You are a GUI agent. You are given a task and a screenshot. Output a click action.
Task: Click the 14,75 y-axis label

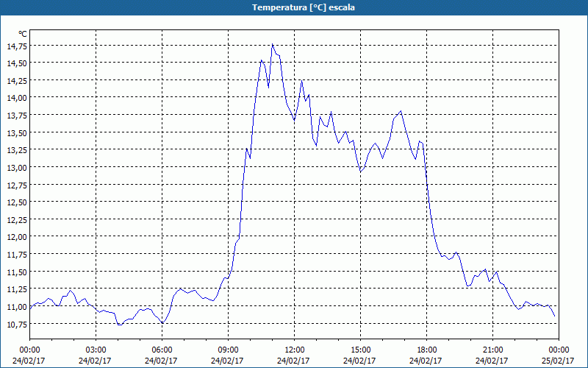point(17,46)
